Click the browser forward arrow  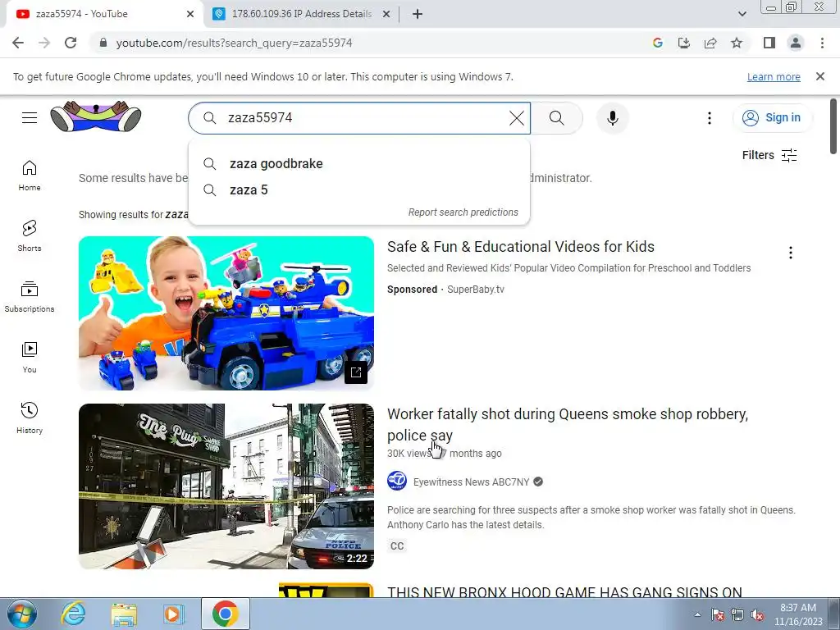(44, 43)
